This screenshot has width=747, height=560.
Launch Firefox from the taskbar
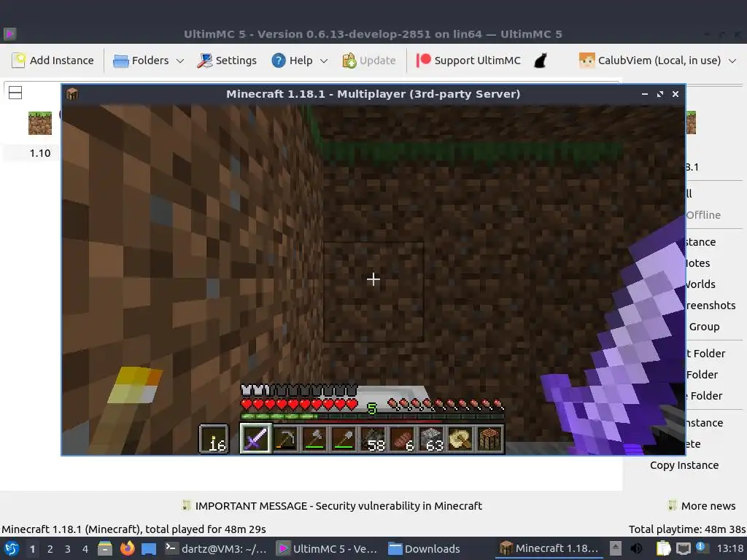click(127, 548)
